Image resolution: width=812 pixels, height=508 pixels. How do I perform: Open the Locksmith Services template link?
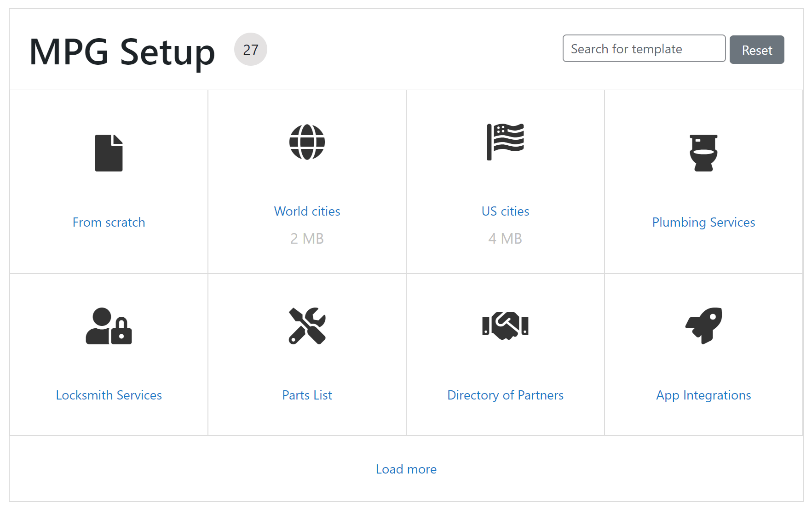(x=109, y=395)
